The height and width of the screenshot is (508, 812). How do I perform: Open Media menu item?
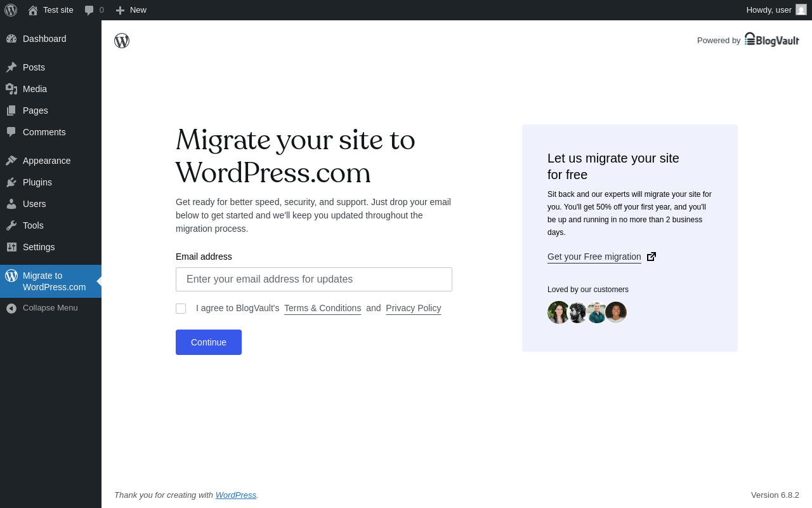[x=51, y=89]
